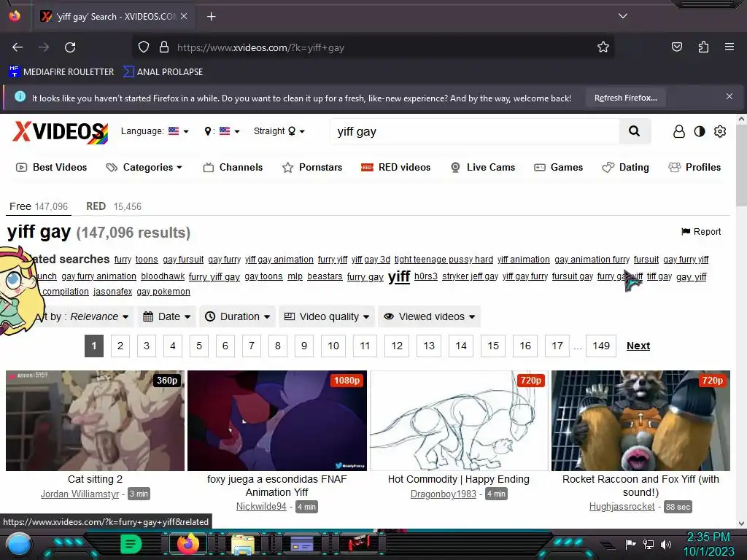Reload the current page
This screenshot has height=560, width=747.
pos(70,47)
